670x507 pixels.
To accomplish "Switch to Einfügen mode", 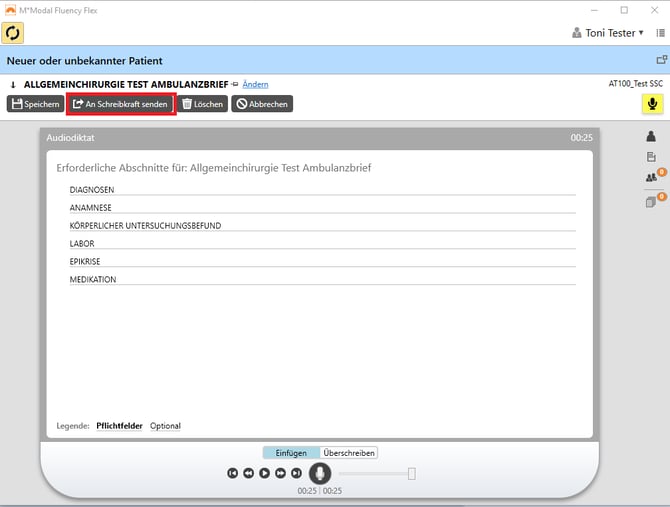I will point(291,453).
